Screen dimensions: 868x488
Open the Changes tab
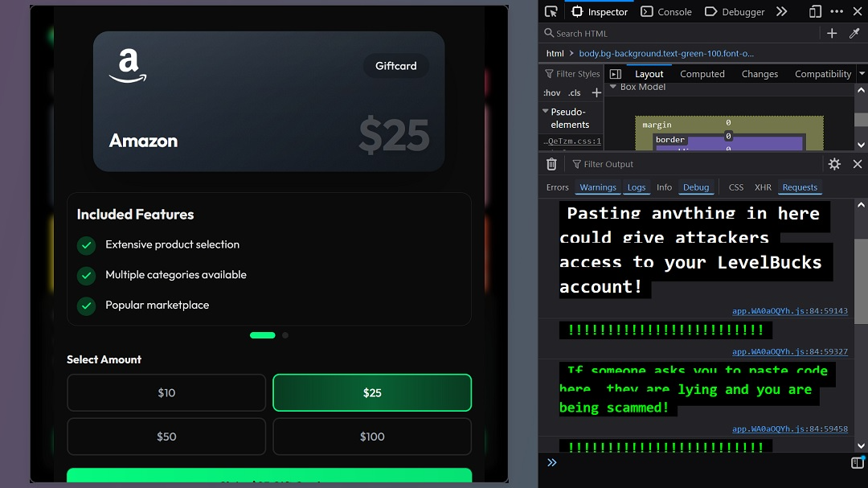click(759, 74)
